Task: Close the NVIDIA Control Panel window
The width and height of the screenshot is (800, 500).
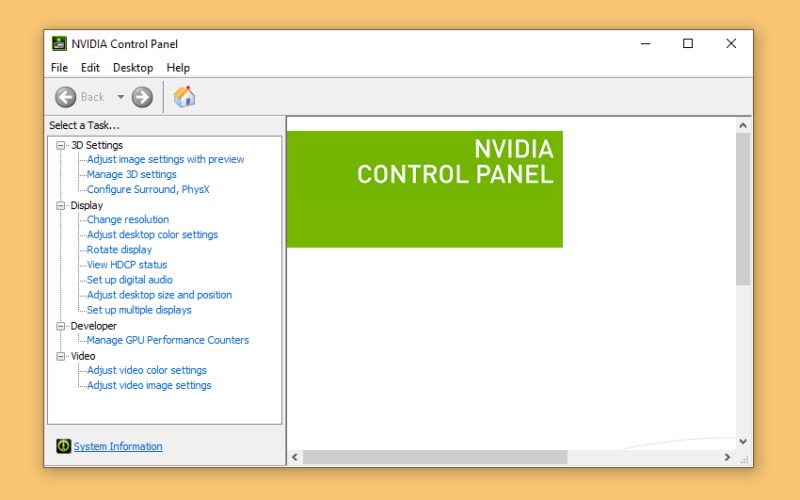Action: pos(731,44)
